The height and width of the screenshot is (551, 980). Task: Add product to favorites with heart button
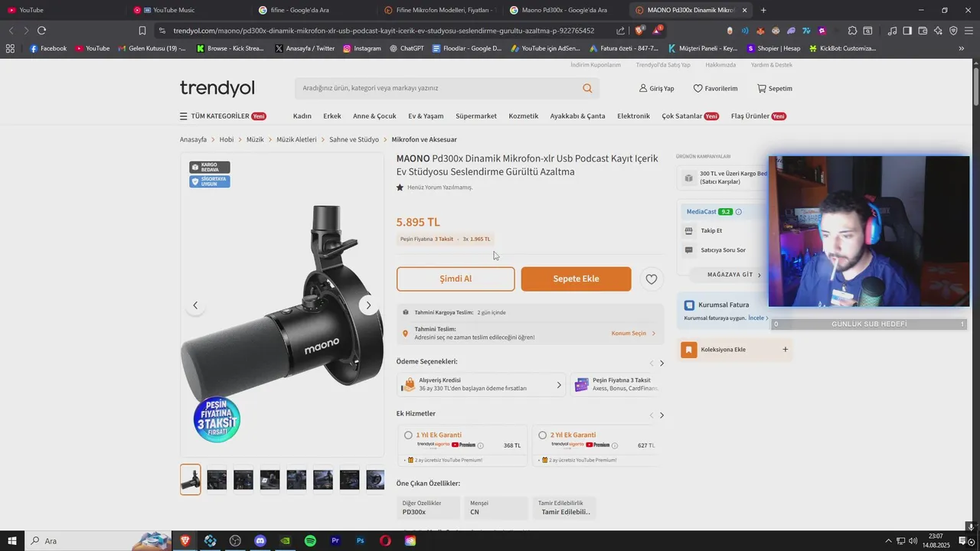[652, 279]
